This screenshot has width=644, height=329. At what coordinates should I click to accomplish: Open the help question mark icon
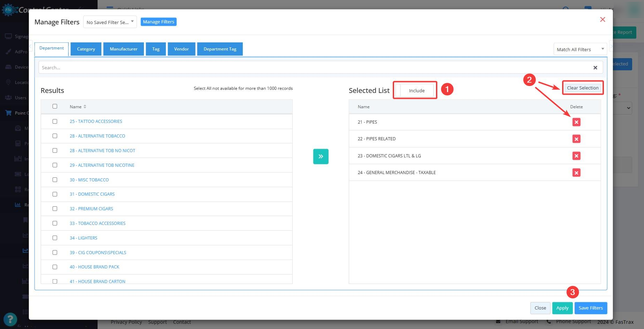(10, 319)
